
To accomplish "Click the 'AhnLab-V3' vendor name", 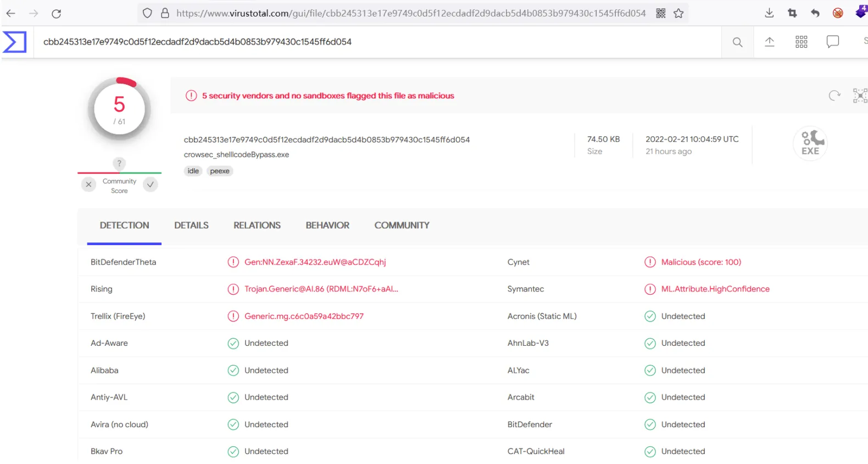I will pos(528,343).
